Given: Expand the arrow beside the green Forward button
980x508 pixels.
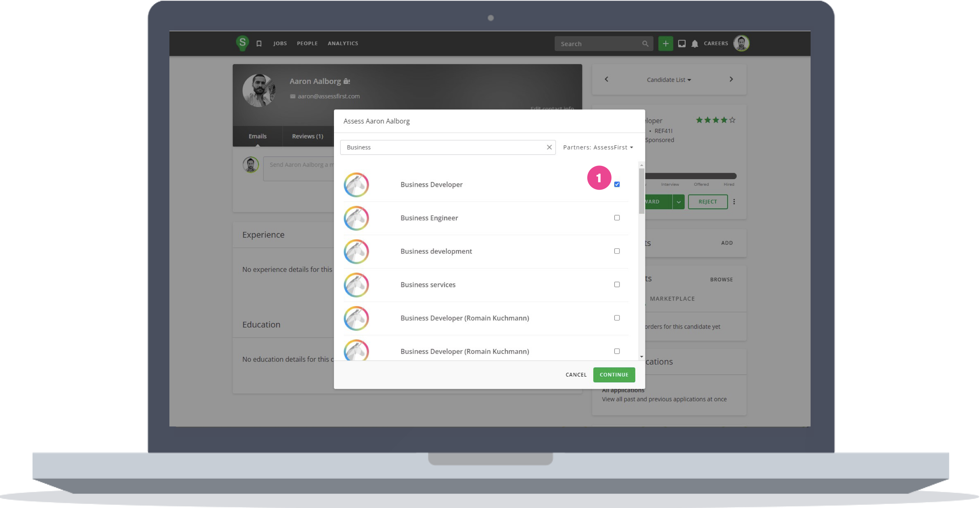Looking at the screenshot, I should pos(678,202).
